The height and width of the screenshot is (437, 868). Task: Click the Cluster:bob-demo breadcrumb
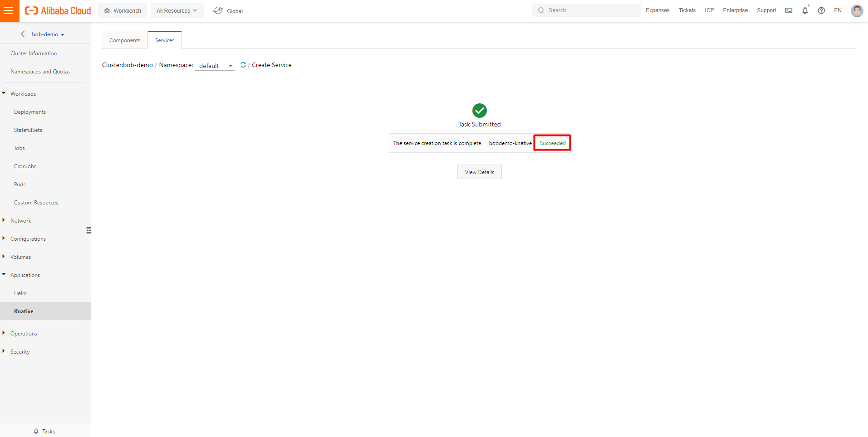pyautogui.click(x=128, y=65)
